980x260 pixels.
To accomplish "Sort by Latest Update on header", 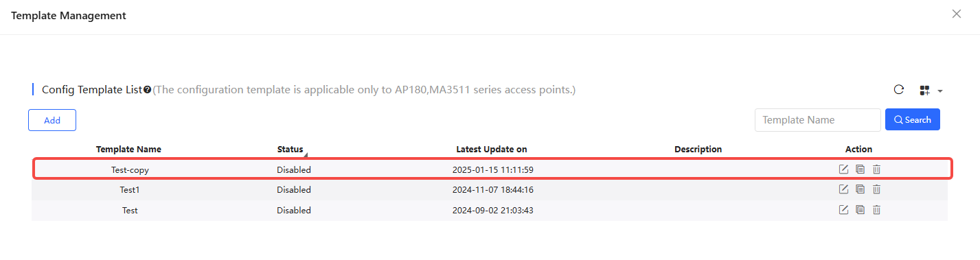I will tap(492, 149).
